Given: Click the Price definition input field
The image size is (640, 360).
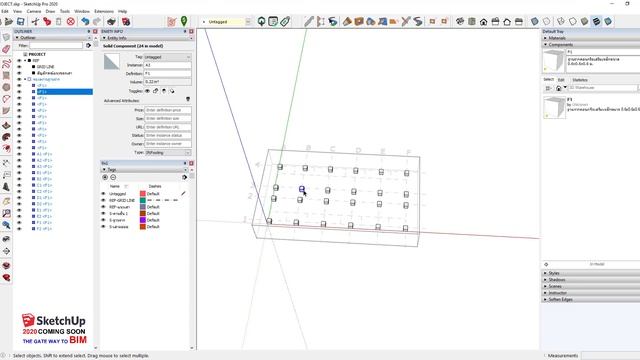Looking at the screenshot, I should tap(168, 110).
